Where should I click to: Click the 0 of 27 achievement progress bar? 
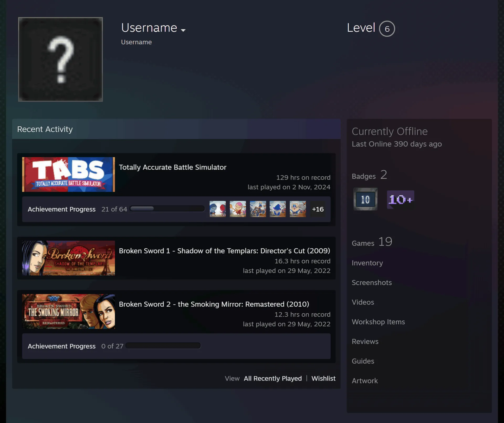point(163,345)
